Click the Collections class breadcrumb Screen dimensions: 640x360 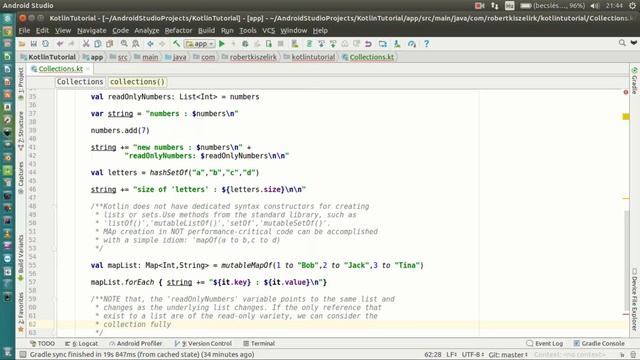80,82
